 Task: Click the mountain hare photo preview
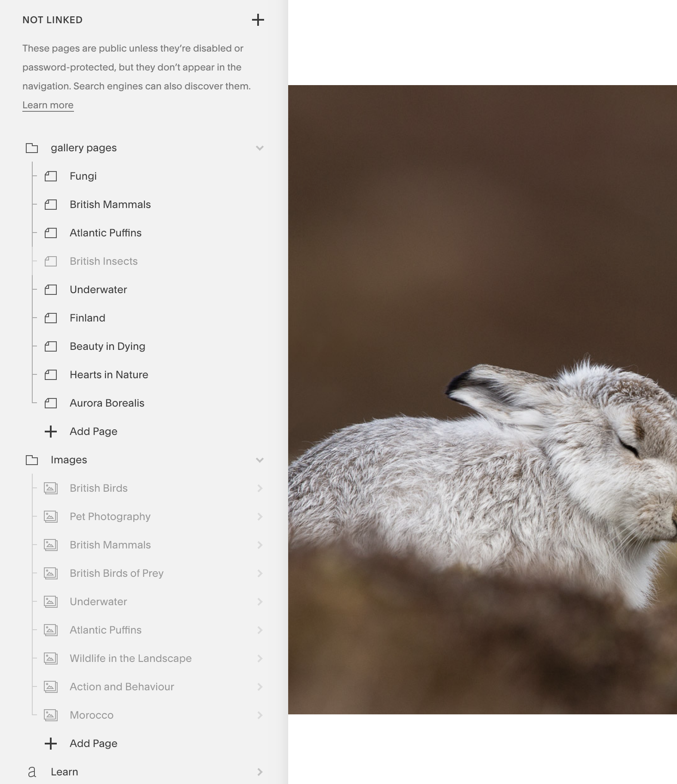[x=483, y=400]
